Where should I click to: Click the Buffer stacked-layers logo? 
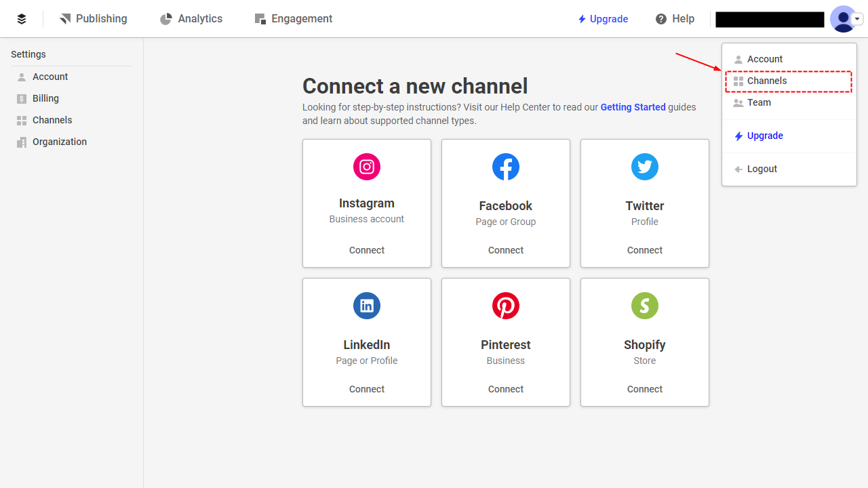[22, 19]
